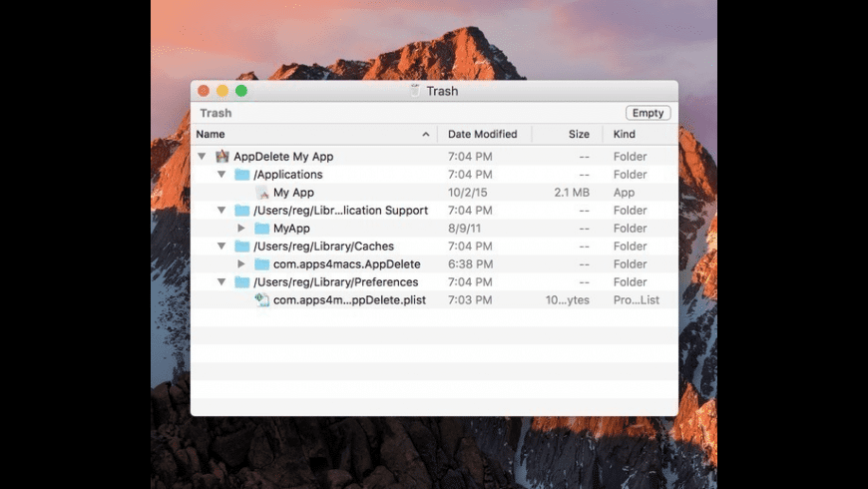Select the com.apps4macs.AppDelete folder icon
Screen dimensions: 868x489
[261, 264]
